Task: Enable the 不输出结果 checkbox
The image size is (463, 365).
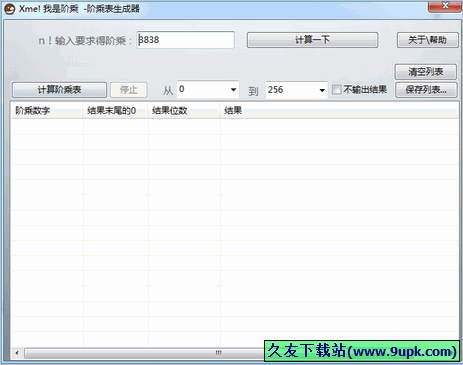Action: click(x=337, y=89)
